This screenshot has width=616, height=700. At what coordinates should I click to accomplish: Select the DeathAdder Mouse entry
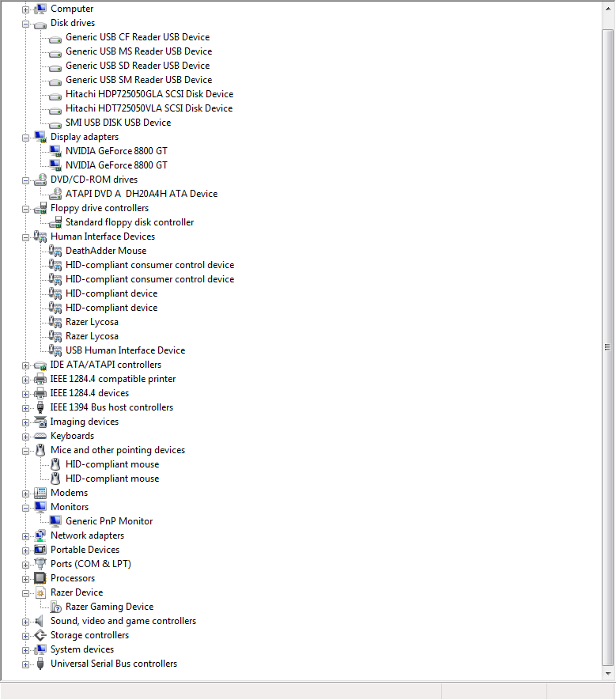tap(106, 251)
